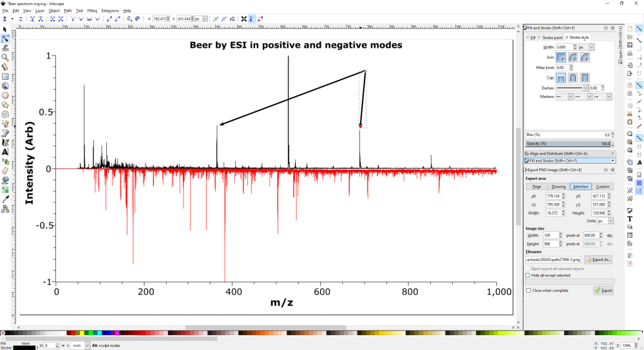Enable Close when complete checkbox
The width and height of the screenshot is (644, 350).
tap(528, 290)
